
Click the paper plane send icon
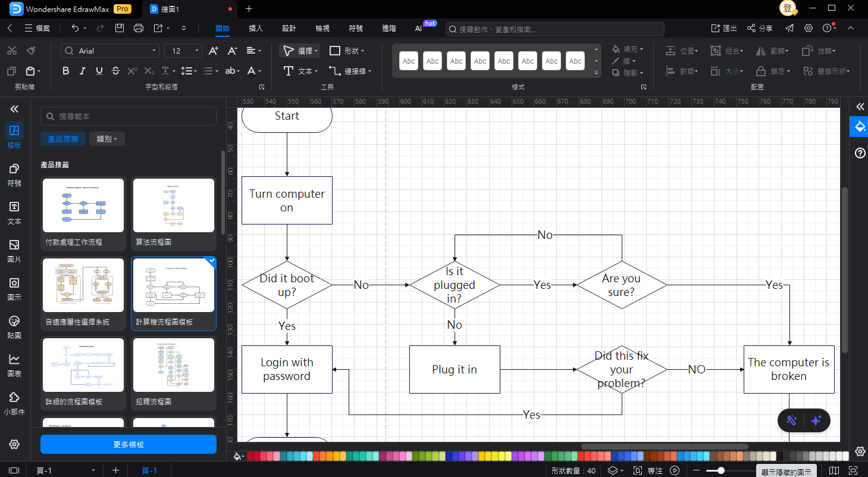[x=789, y=28]
